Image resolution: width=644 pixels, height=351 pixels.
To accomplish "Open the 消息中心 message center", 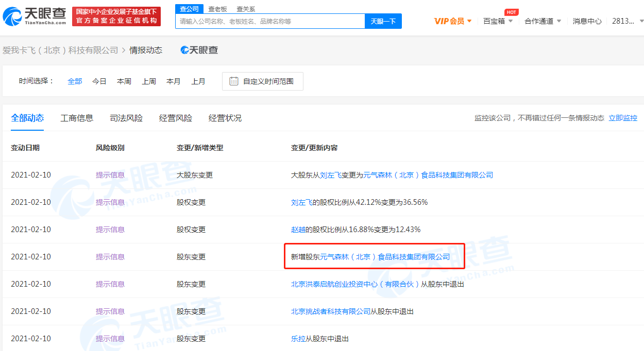I will [587, 22].
